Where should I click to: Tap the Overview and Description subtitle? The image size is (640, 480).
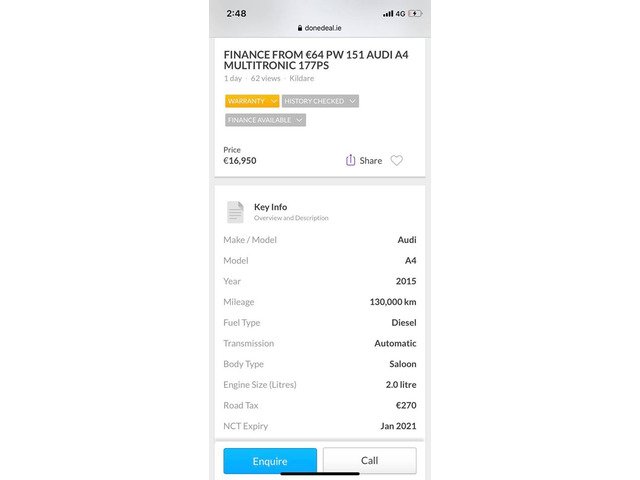pos(291,218)
